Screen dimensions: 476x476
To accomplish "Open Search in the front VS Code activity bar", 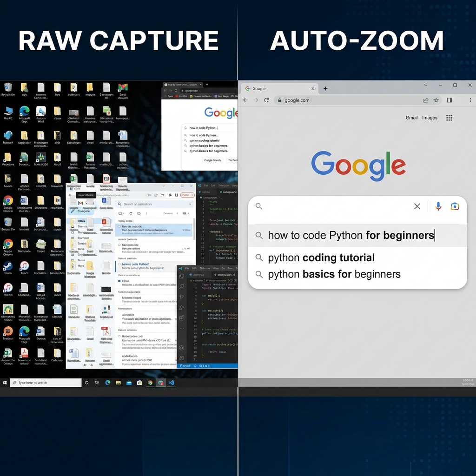I will (182, 286).
